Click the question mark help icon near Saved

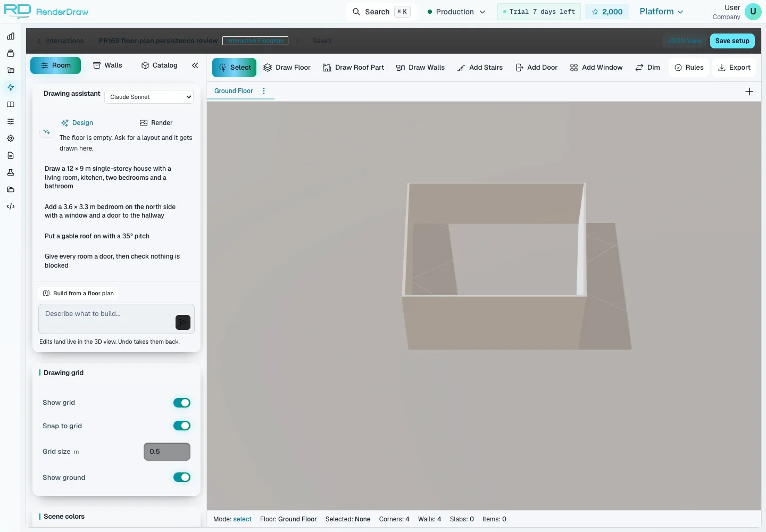(297, 41)
